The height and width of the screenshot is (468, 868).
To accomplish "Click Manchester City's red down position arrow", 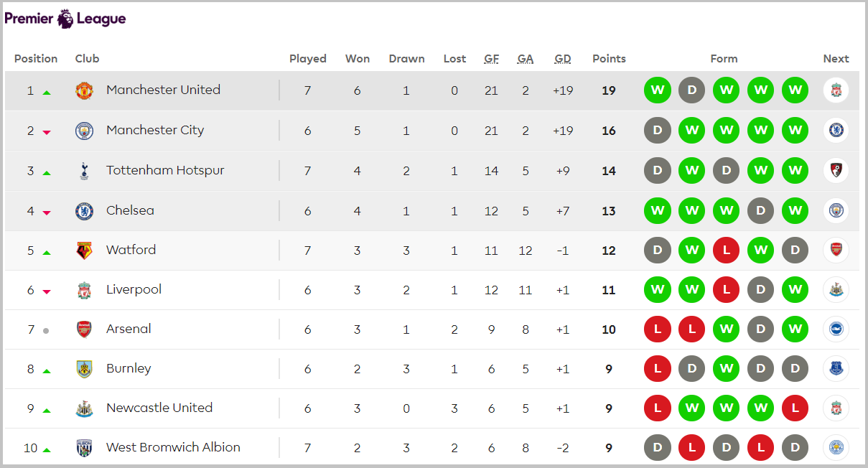I will [47, 132].
